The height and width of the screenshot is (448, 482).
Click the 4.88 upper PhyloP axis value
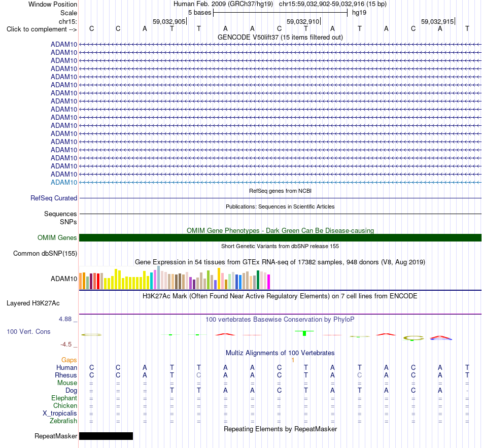65,319
